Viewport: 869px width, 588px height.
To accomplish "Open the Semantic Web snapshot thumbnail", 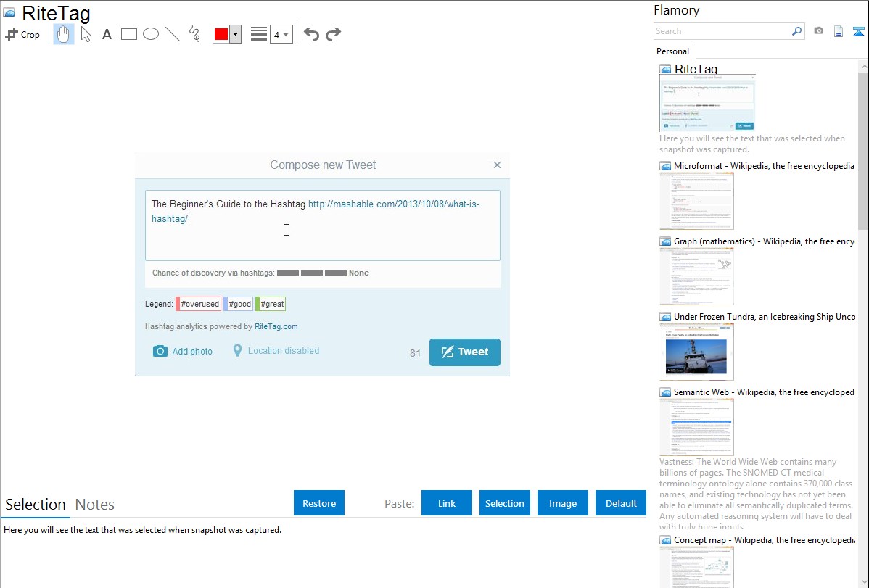I will pyautogui.click(x=696, y=427).
